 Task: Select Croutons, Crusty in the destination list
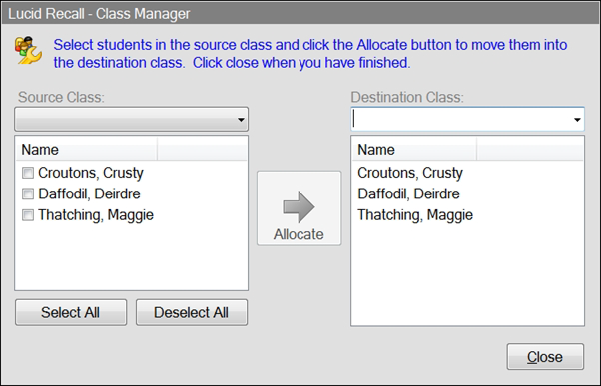point(410,173)
